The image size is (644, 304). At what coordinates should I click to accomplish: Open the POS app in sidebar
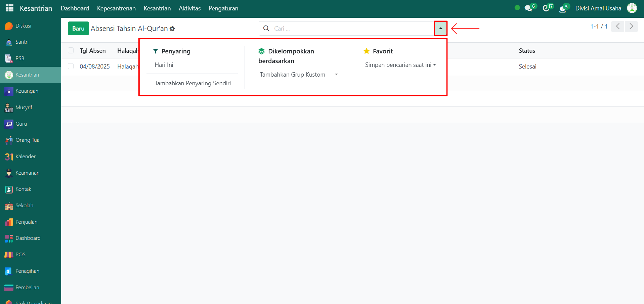(x=20, y=255)
